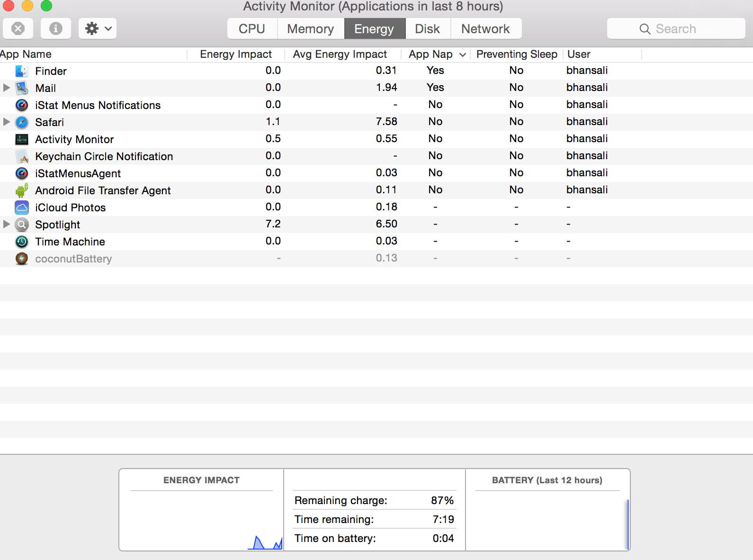Select the Time Machine row name

[70, 242]
